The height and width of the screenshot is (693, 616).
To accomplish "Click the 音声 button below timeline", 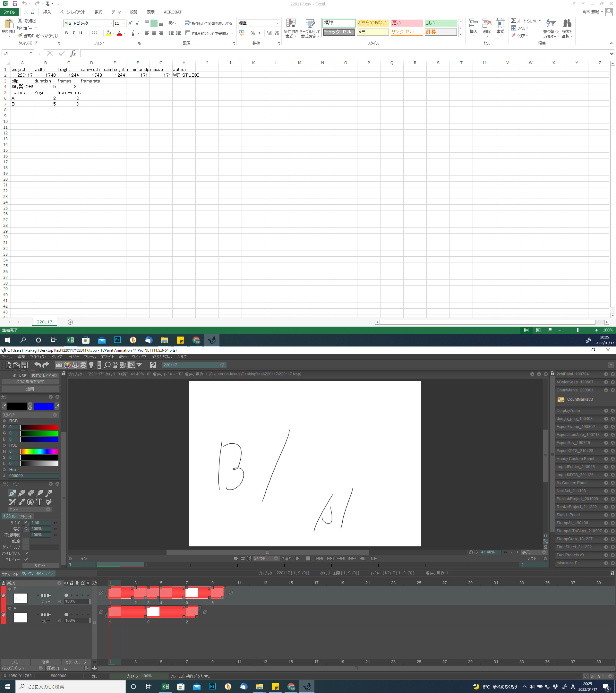I will coord(46,662).
